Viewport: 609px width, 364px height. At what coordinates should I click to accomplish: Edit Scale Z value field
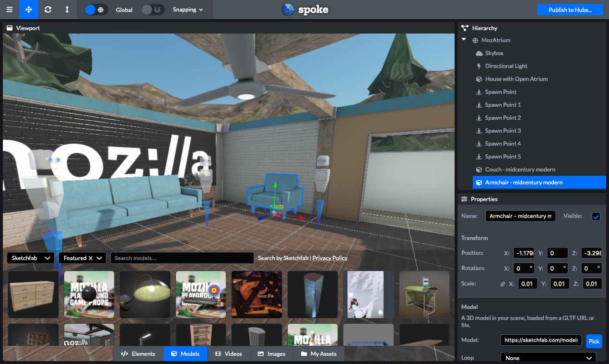tap(593, 284)
